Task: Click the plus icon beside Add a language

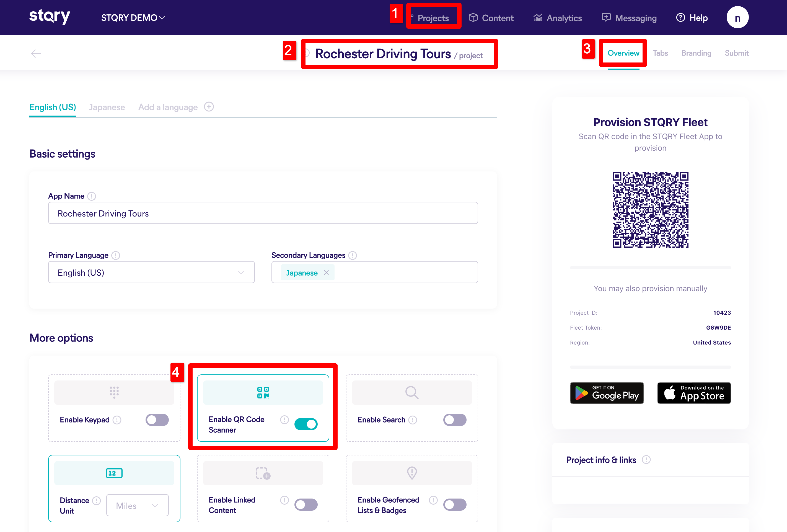Action: click(209, 107)
